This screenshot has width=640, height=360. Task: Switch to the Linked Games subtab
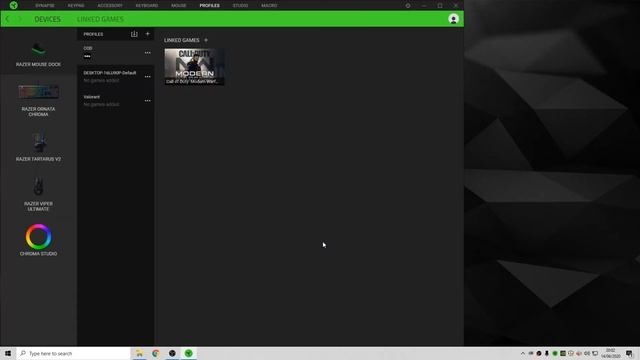100,19
